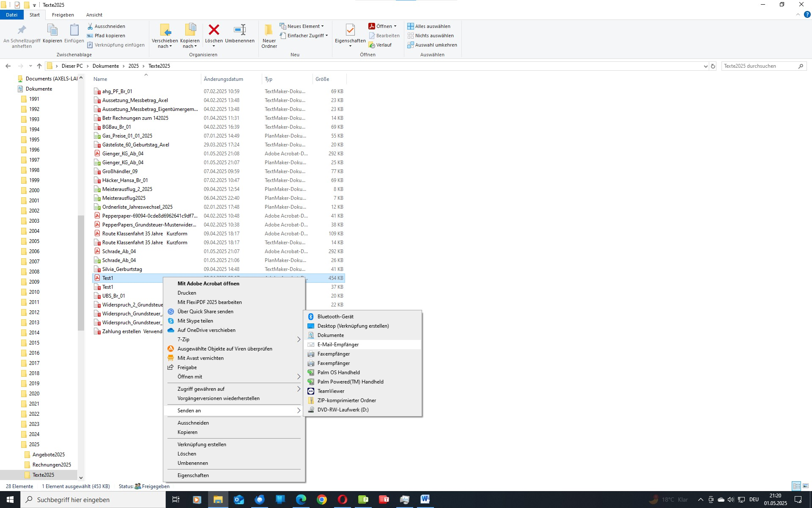Switch to details view in status bar
Image resolution: width=812 pixels, height=508 pixels.
click(x=796, y=486)
